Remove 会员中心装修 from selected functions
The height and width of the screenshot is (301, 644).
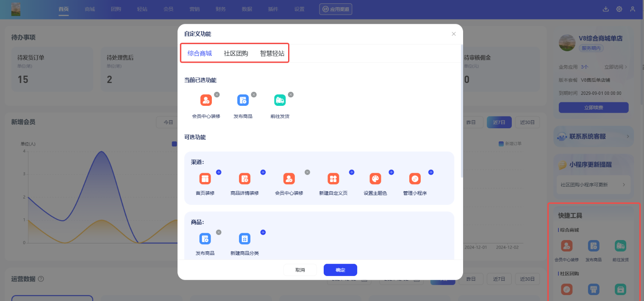click(217, 94)
